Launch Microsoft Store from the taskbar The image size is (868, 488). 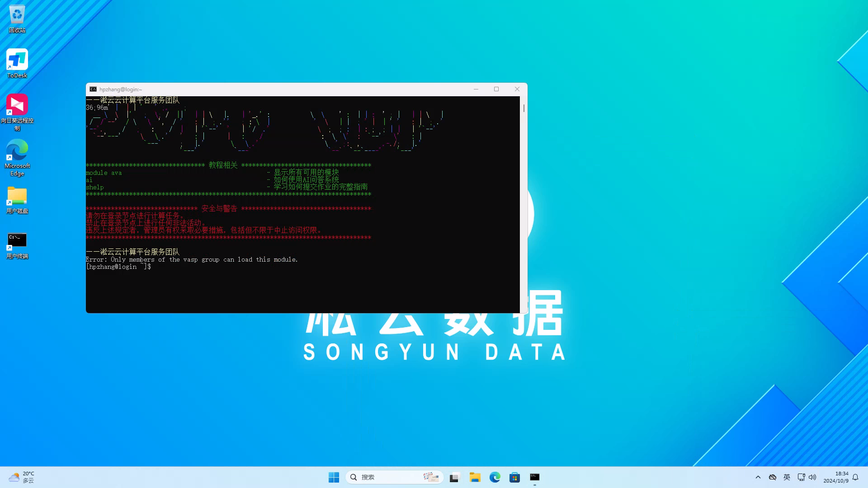pos(514,477)
